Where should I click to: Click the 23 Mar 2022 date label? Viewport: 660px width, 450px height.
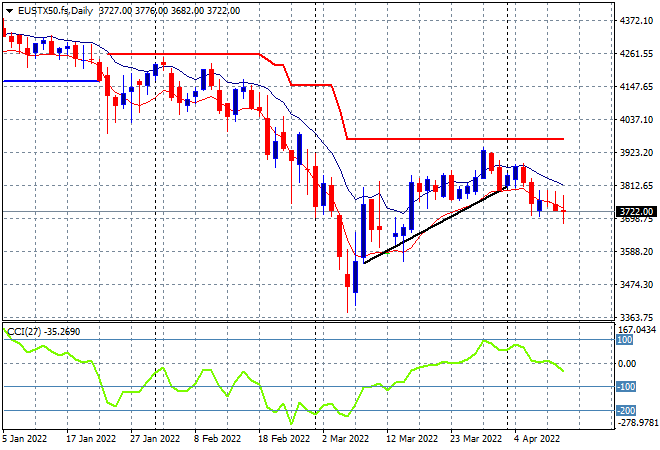(x=476, y=439)
